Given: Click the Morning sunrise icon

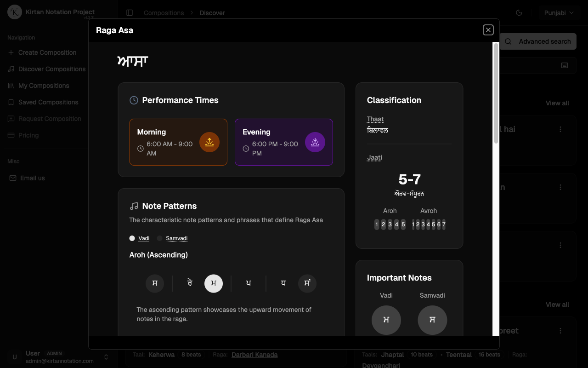Looking at the screenshot, I should (x=209, y=142).
